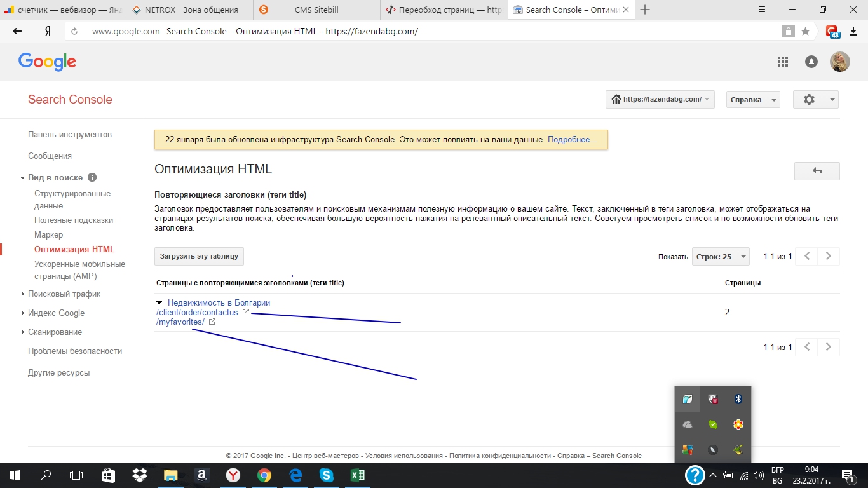Image resolution: width=868 pixels, height=488 pixels.
Task: Open Структурированные данные in sidebar
Action: tap(72, 200)
